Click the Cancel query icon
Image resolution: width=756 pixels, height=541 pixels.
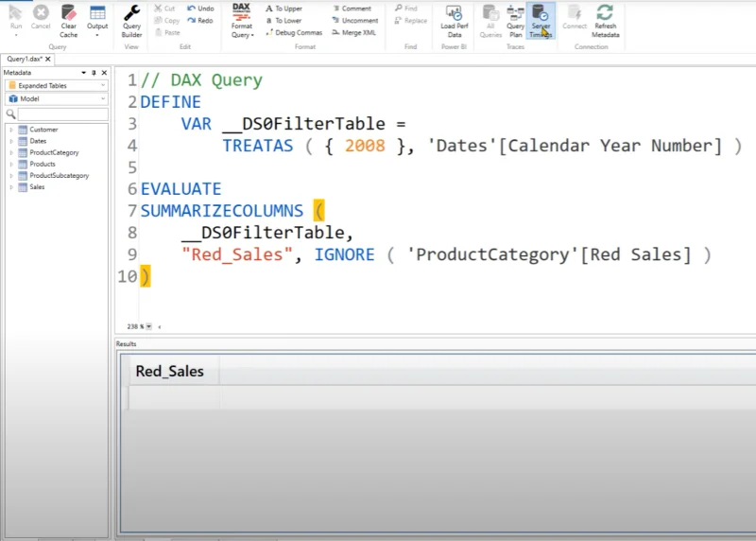[41, 17]
